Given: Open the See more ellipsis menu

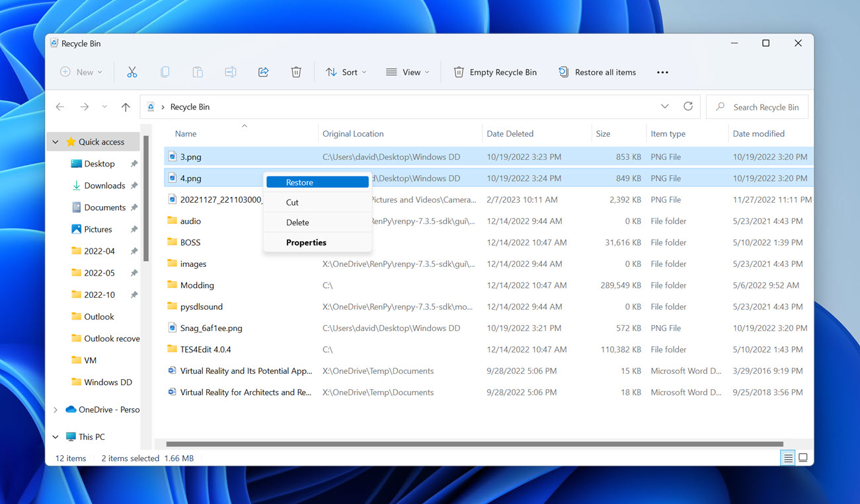Looking at the screenshot, I should click(x=662, y=72).
